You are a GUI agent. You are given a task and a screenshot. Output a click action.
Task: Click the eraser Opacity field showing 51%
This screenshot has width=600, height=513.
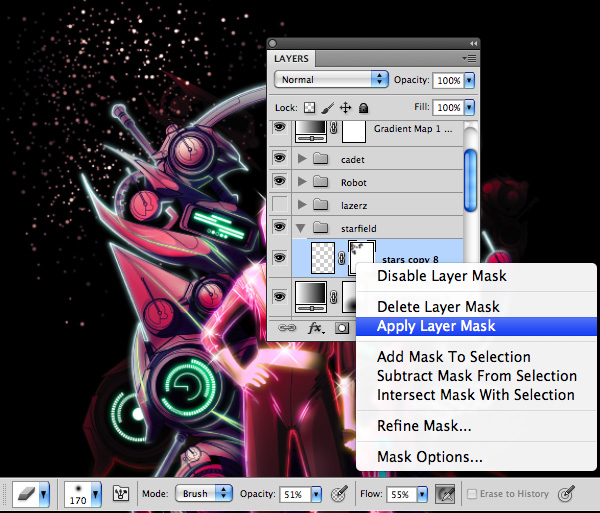[x=295, y=495]
